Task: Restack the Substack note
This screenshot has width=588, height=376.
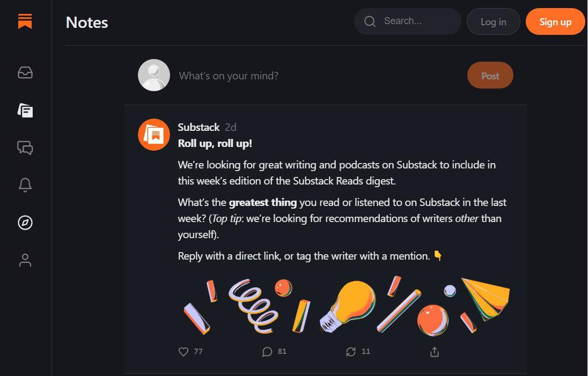Action: click(351, 352)
